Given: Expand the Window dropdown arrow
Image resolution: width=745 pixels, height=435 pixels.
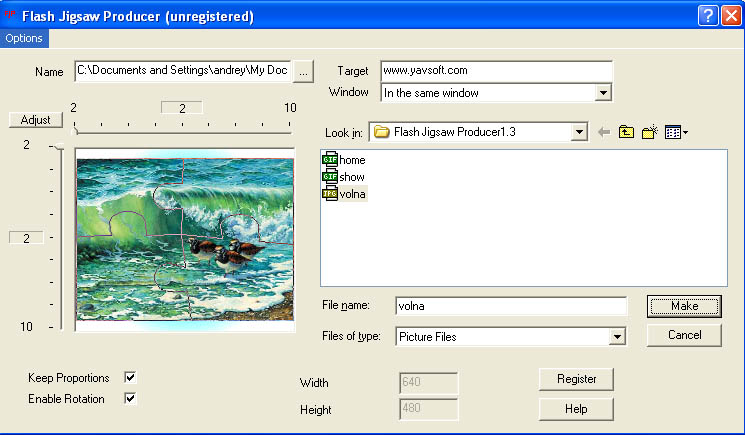Looking at the screenshot, I should 603,93.
